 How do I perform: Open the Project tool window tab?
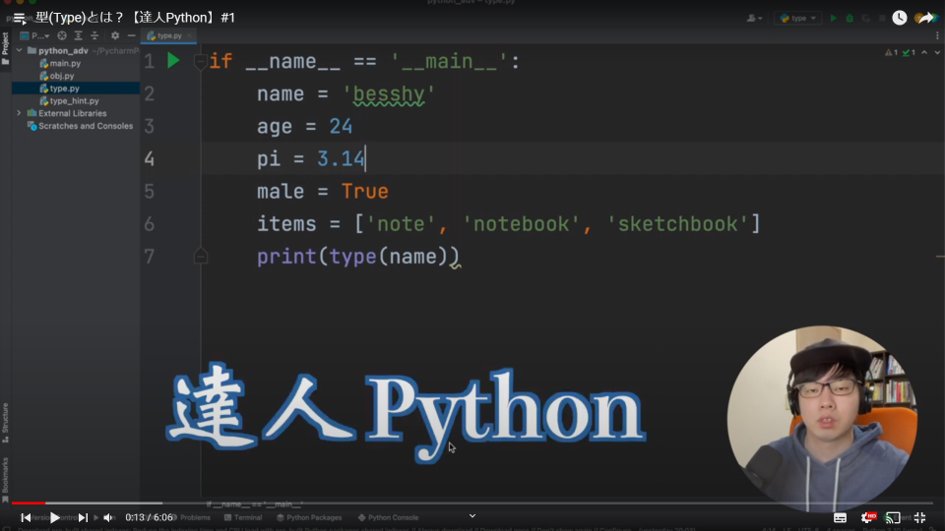coord(5,49)
